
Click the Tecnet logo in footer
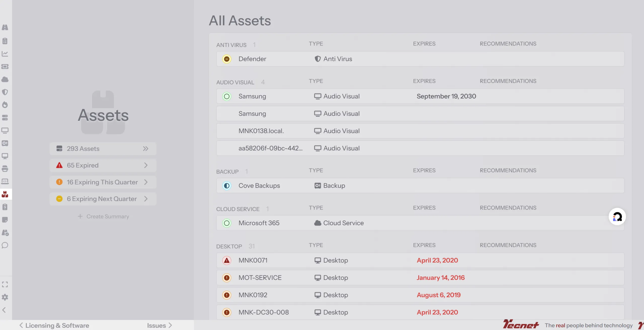click(x=521, y=324)
